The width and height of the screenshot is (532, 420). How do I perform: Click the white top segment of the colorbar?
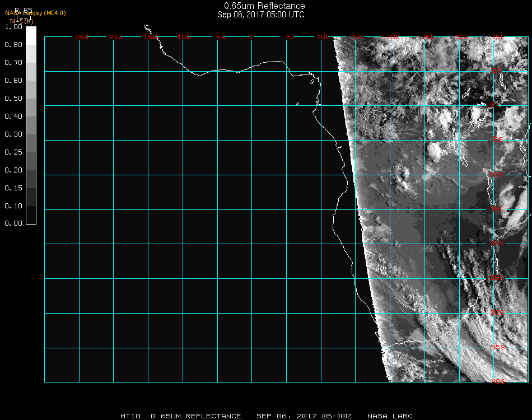pos(31,36)
